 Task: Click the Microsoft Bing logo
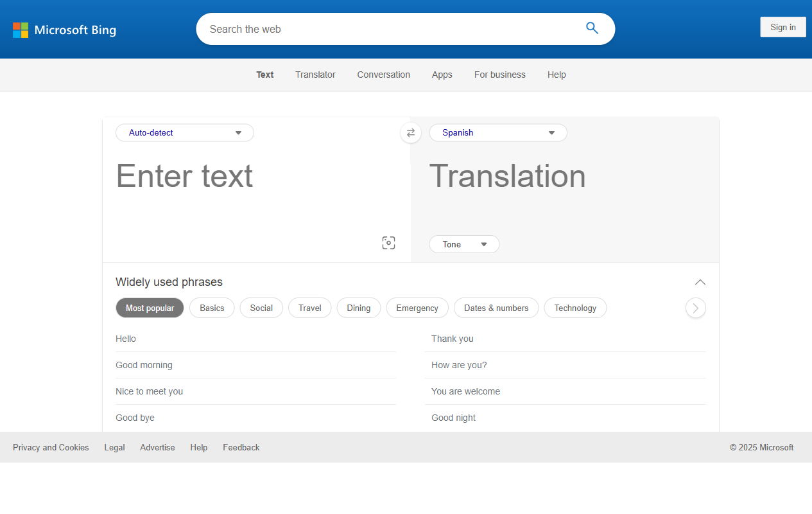[64, 30]
